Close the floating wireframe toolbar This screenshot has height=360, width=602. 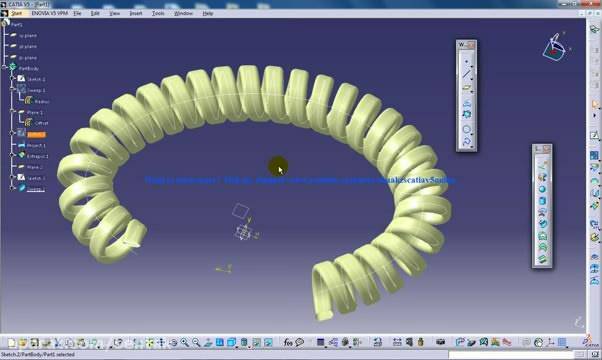[471, 45]
